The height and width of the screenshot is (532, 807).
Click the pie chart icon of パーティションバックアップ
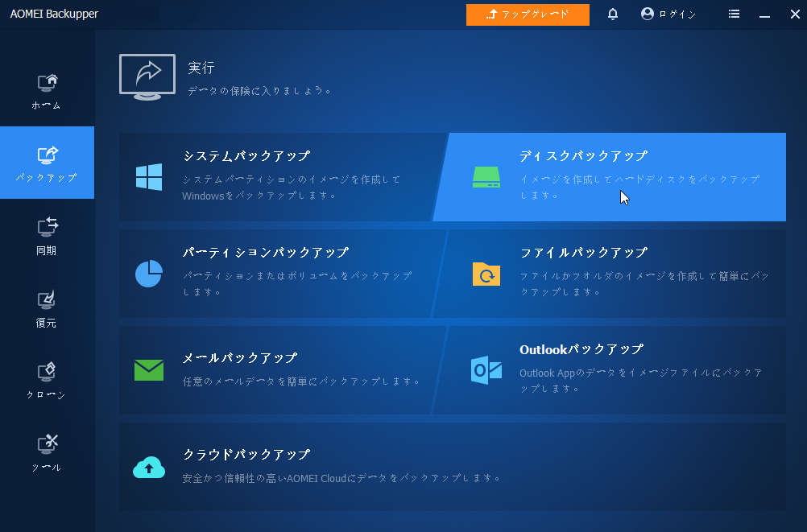149,273
